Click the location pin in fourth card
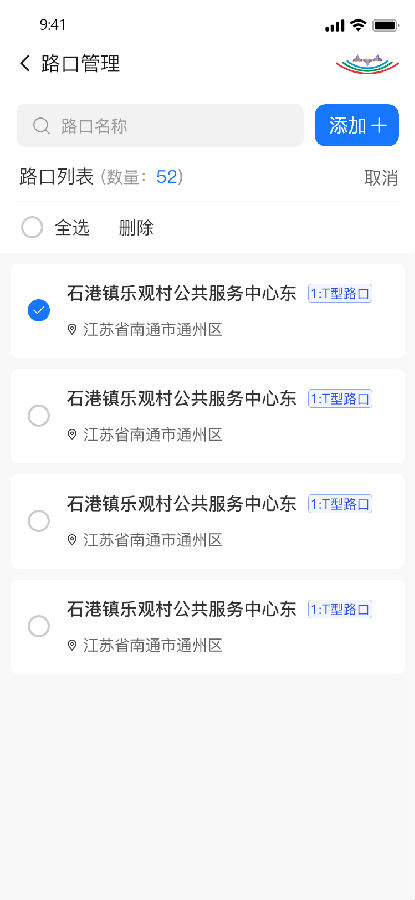 coord(72,646)
